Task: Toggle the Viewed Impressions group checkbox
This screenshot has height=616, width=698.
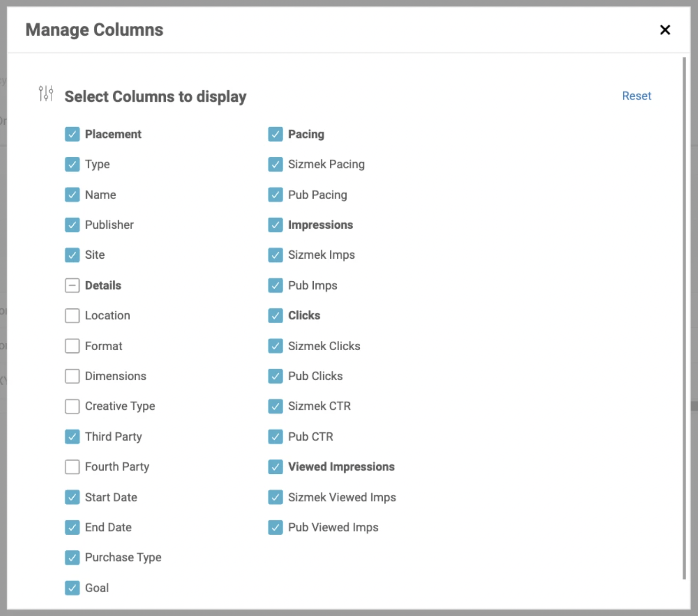Action: [x=276, y=467]
